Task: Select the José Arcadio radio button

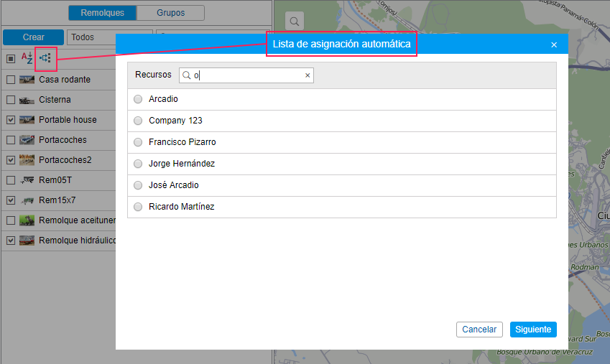Action: coord(138,185)
